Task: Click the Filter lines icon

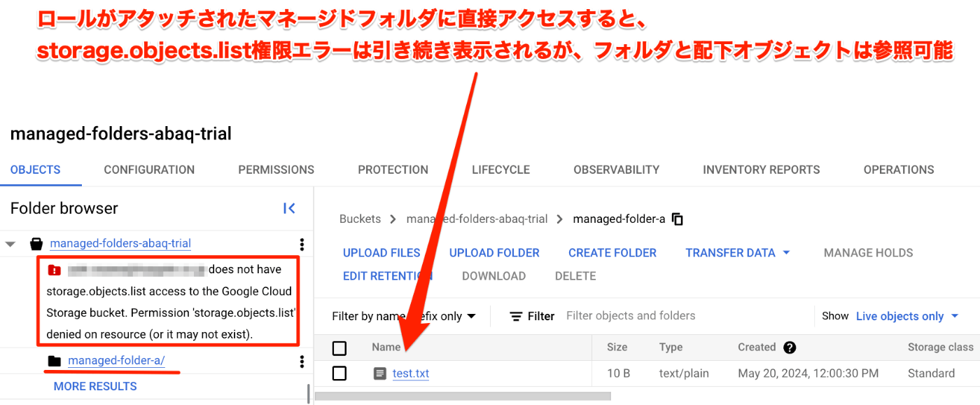Action: click(x=516, y=317)
